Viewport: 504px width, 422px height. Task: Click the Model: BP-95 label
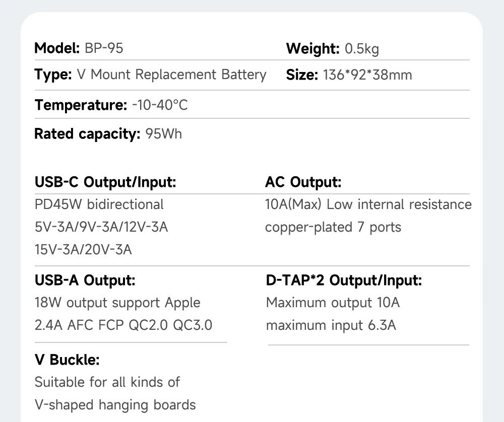pos(79,48)
